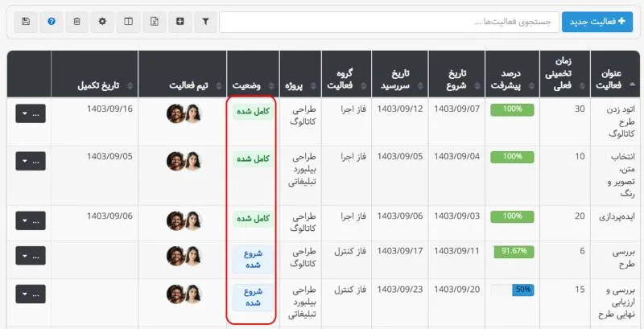Image resolution: width=644 pixels, height=329 pixels.
Task: Sort by the عنوان فعالیت column header
Action: click(617, 74)
